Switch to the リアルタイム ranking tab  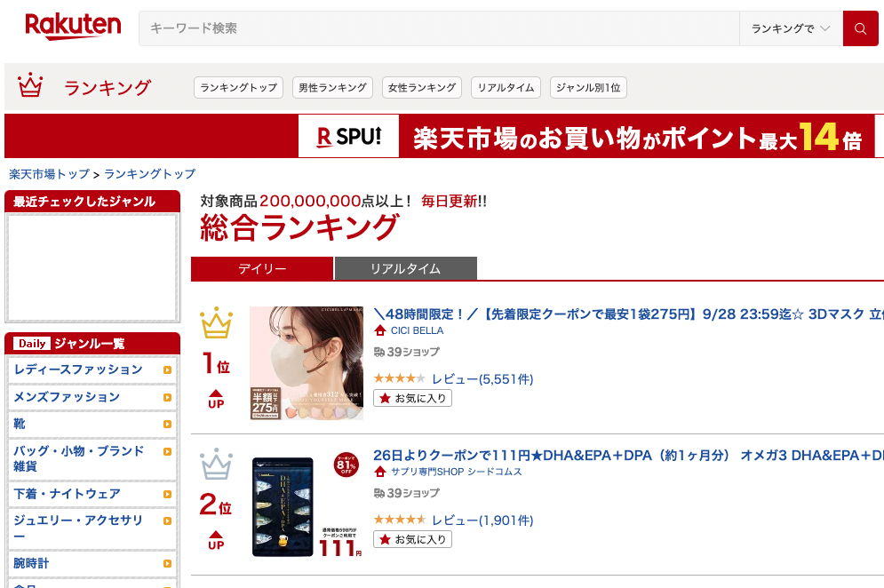(x=406, y=268)
